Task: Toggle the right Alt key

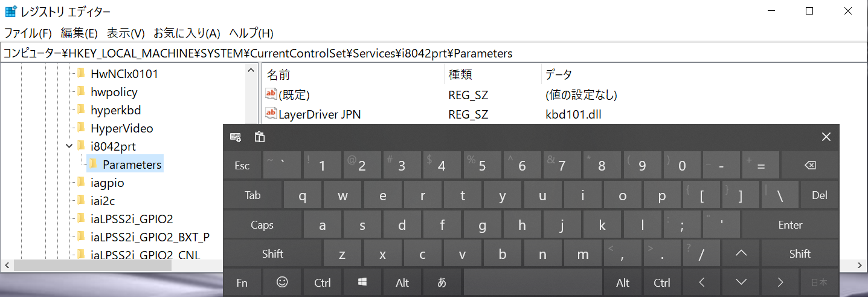Action: point(623,282)
